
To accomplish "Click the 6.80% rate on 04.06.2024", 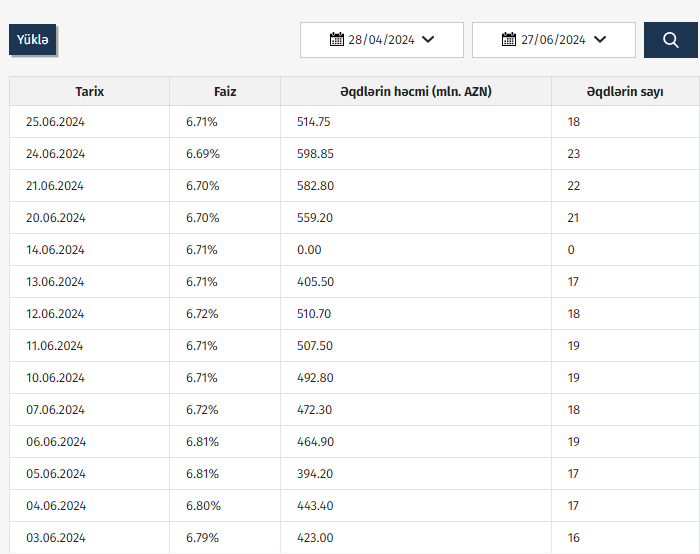I will pyautogui.click(x=202, y=506).
